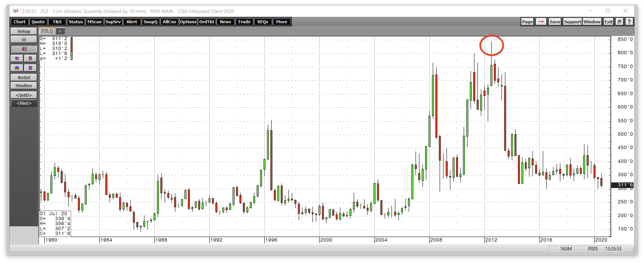Click the cascade windows icon near Exit

point(619,22)
